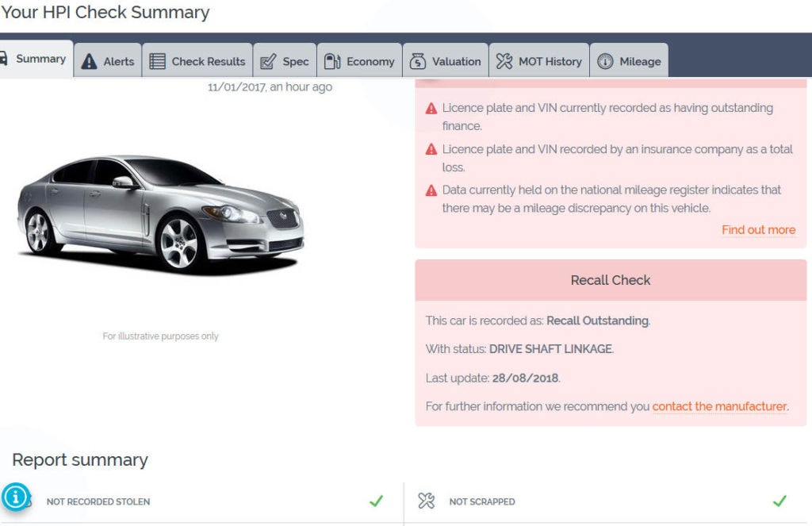The height and width of the screenshot is (526, 812).
Task: Click the green tick next to NOT SCRAPPED
Action: pos(781,501)
